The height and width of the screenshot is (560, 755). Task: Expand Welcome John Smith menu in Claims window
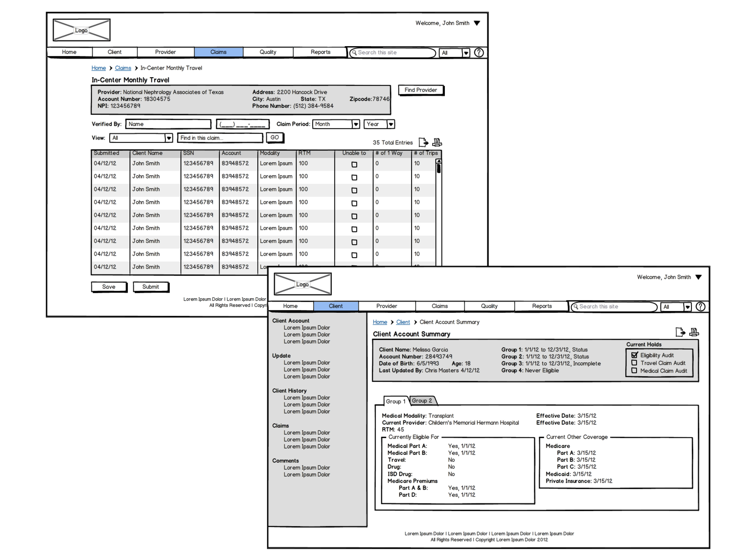(477, 23)
